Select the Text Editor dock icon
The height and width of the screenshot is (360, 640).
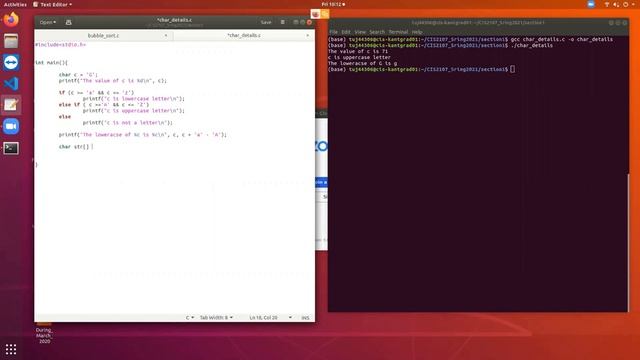coord(11,105)
